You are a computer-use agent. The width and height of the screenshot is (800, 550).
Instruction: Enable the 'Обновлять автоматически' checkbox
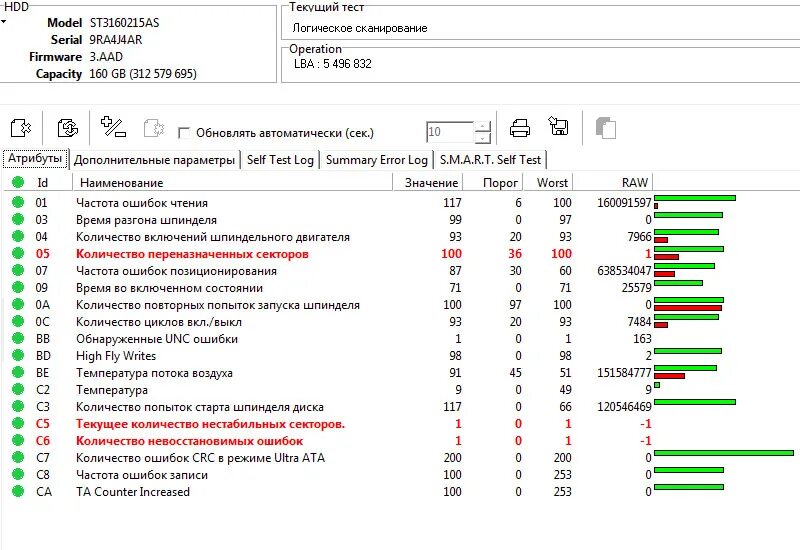tap(184, 133)
